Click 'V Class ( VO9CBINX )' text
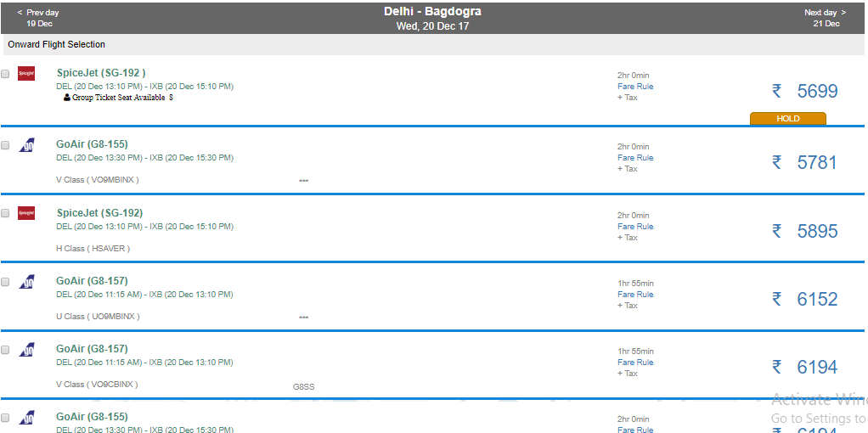Viewport: 868px width, 433px height. pos(97,385)
